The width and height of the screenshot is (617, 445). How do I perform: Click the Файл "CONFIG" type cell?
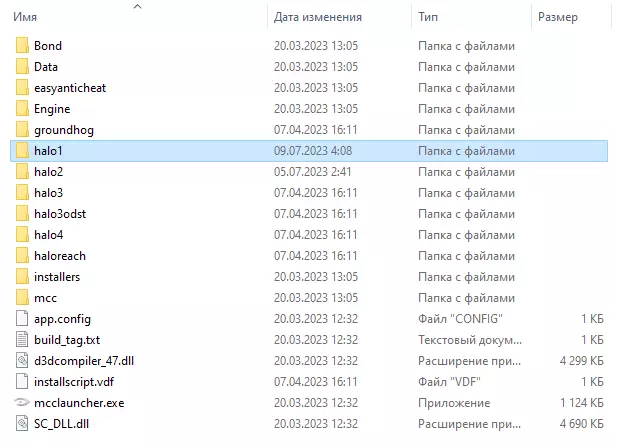[x=460, y=319]
